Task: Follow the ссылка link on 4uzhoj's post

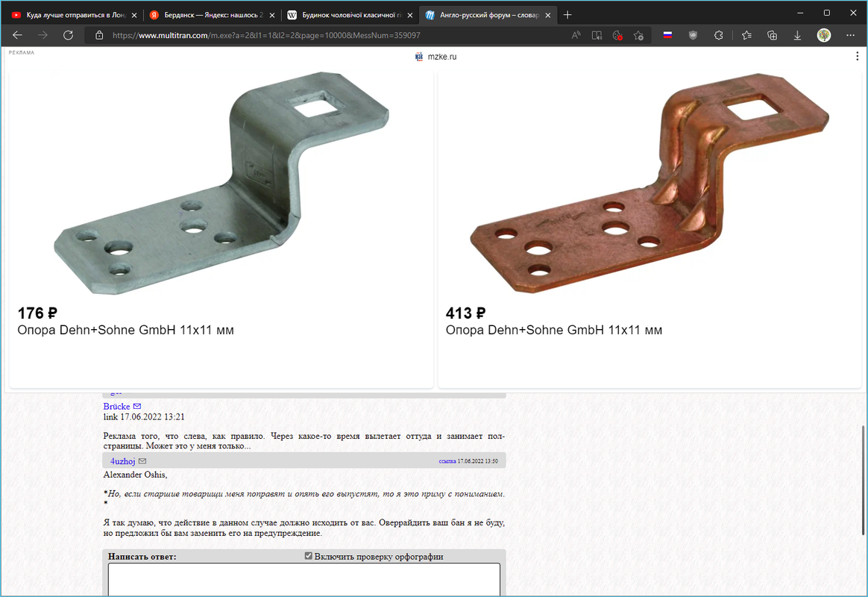Action: point(447,460)
